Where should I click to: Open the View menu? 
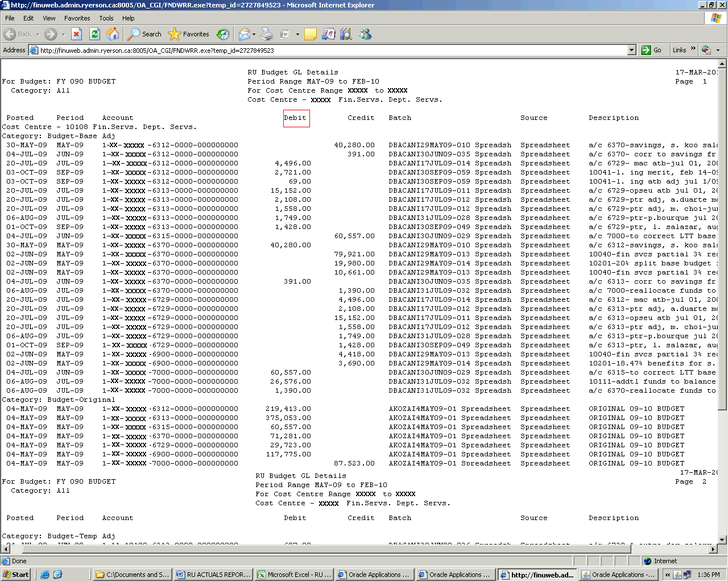coord(49,18)
